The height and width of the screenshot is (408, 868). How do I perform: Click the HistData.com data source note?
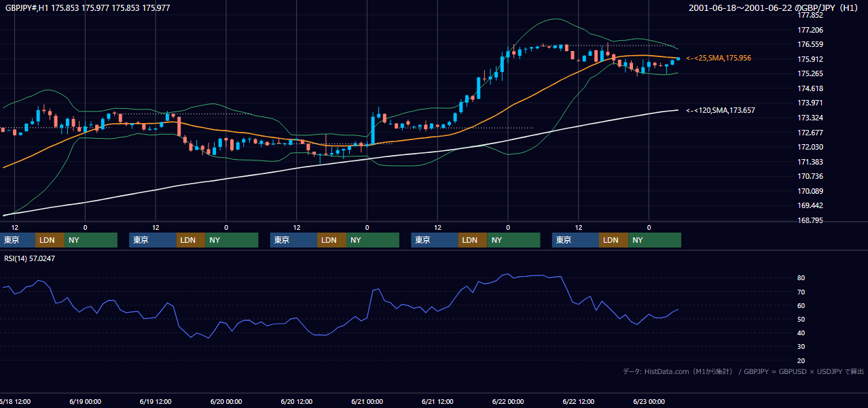pos(744,371)
